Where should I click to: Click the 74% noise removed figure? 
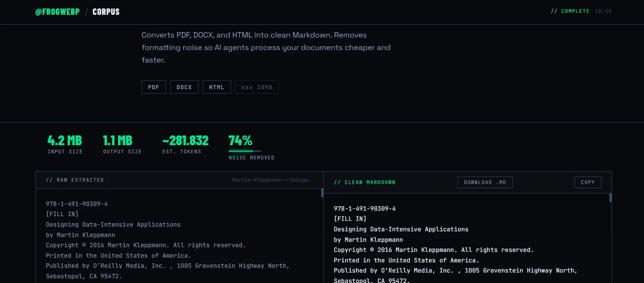coord(240,140)
